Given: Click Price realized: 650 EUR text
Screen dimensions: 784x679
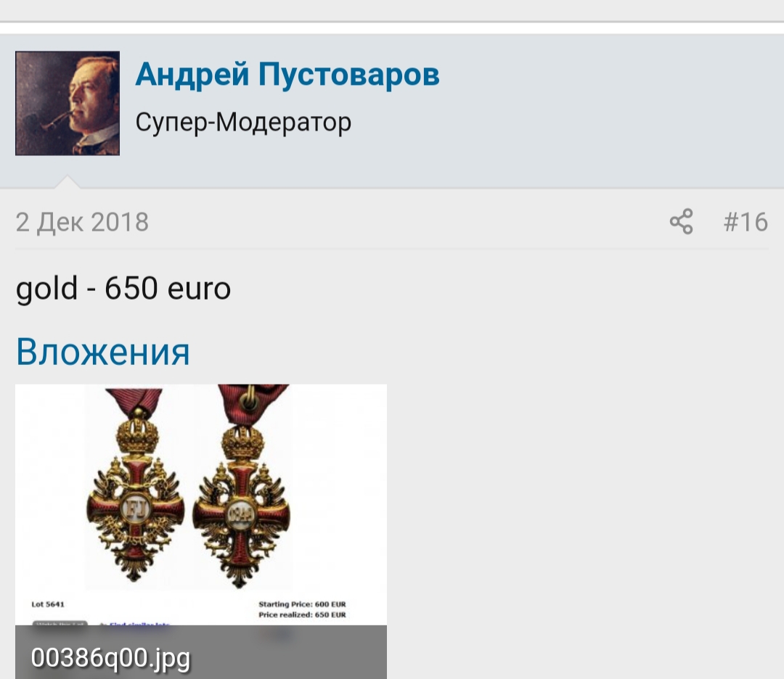Looking at the screenshot, I should [x=302, y=614].
